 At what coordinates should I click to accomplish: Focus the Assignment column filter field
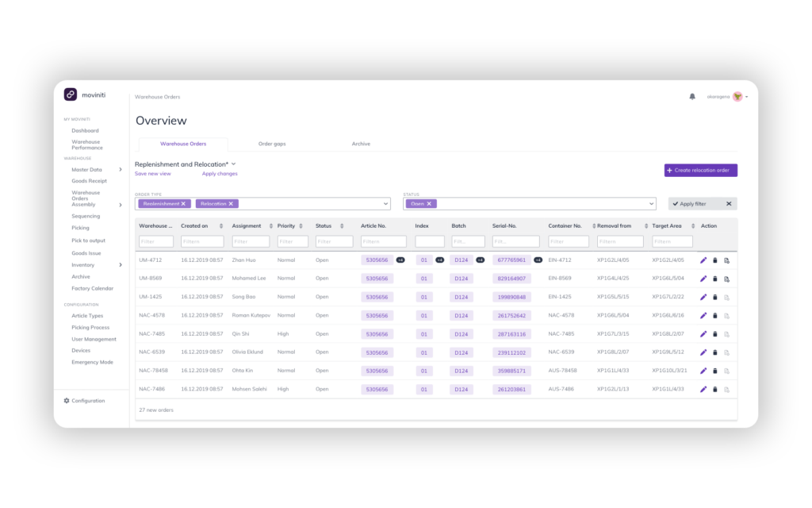coord(251,241)
